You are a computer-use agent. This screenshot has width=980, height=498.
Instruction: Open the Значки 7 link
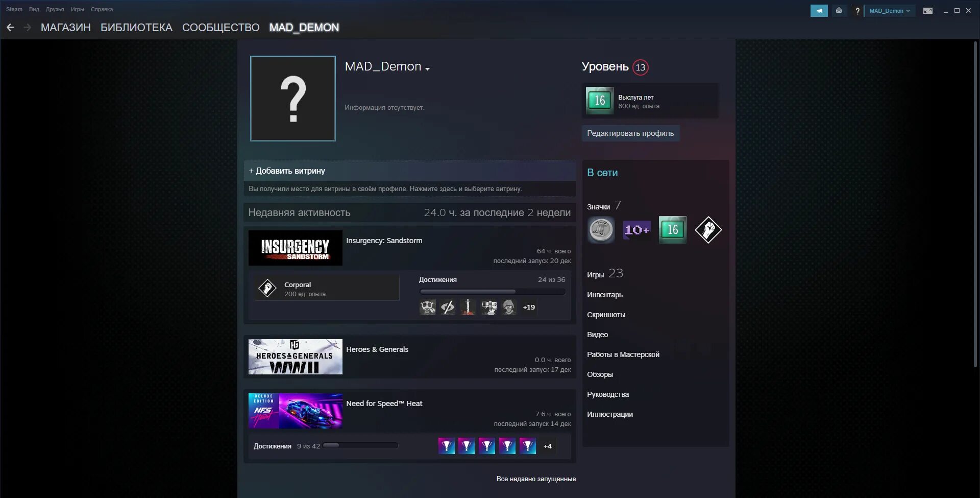pyautogui.click(x=604, y=206)
